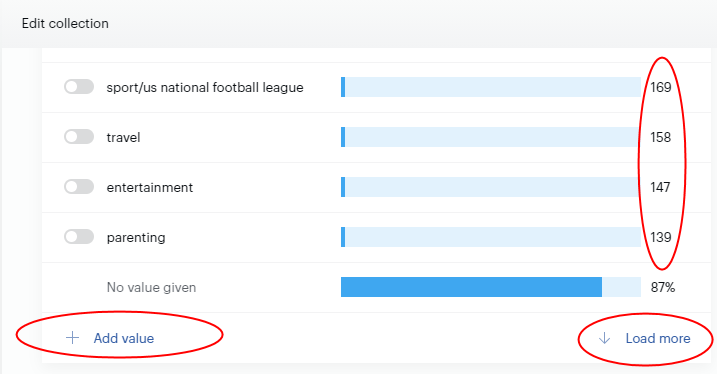This screenshot has height=374, width=717.
Task: Select the parenting value label
Action: coord(136,238)
